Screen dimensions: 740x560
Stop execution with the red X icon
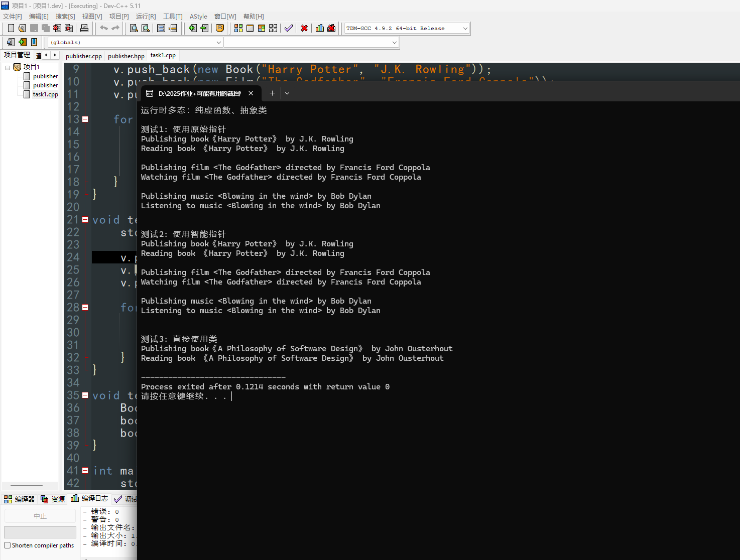304,28
